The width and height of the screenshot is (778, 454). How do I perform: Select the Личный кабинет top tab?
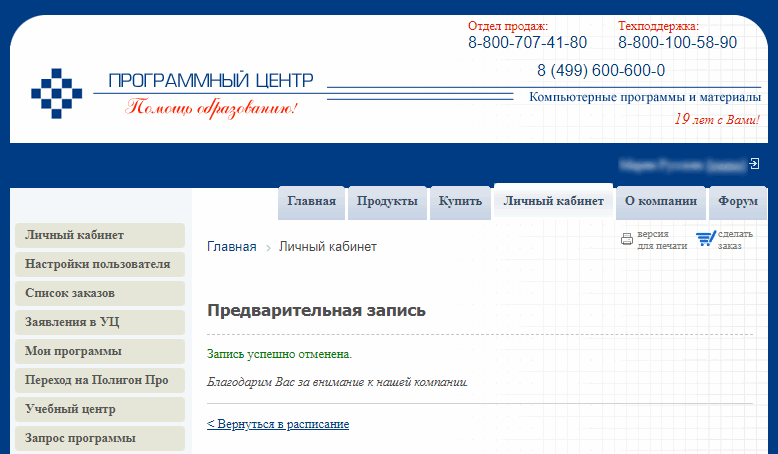[x=553, y=201]
